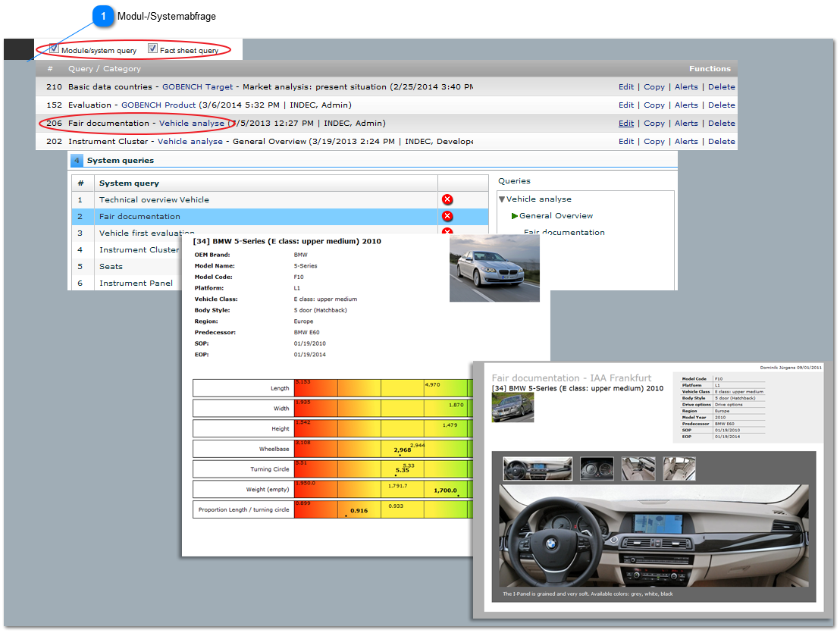Edit query 152 Evaluation
This screenshot has width=840, height=633.
click(625, 105)
